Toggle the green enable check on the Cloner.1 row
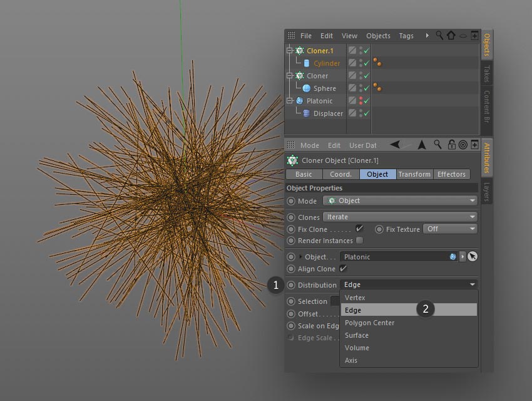The image size is (532, 401). coord(366,51)
